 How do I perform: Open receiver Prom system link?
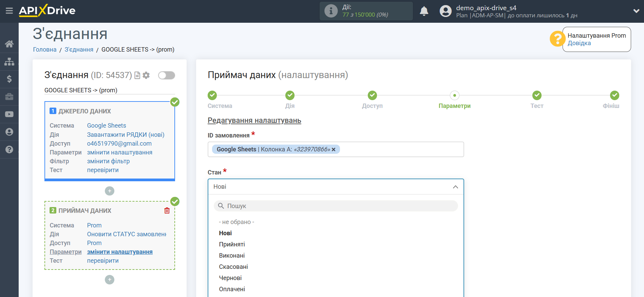click(94, 225)
